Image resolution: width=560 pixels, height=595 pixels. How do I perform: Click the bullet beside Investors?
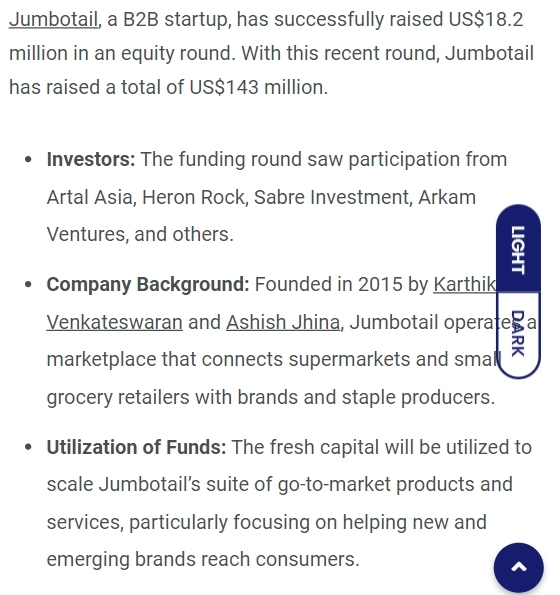pyautogui.click(x=28, y=160)
